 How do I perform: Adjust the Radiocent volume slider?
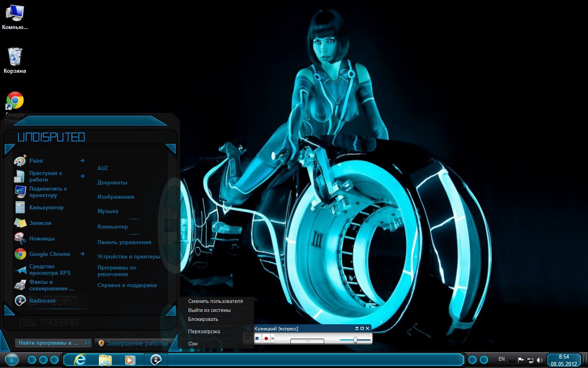(x=355, y=340)
